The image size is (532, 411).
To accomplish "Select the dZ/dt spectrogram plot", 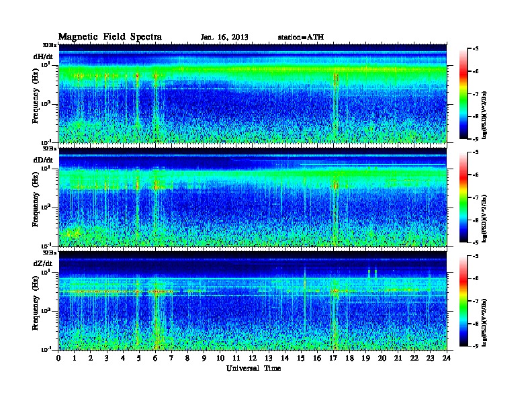I will click(253, 301).
